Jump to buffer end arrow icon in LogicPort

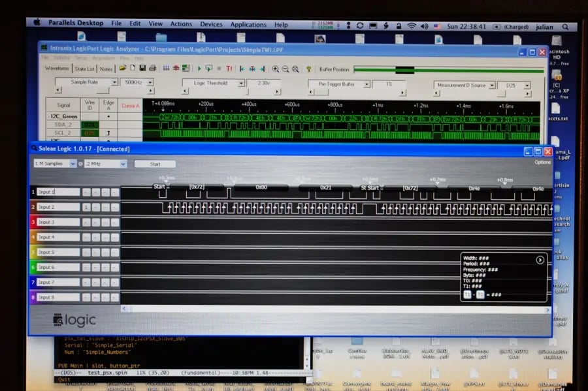(x=263, y=69)
